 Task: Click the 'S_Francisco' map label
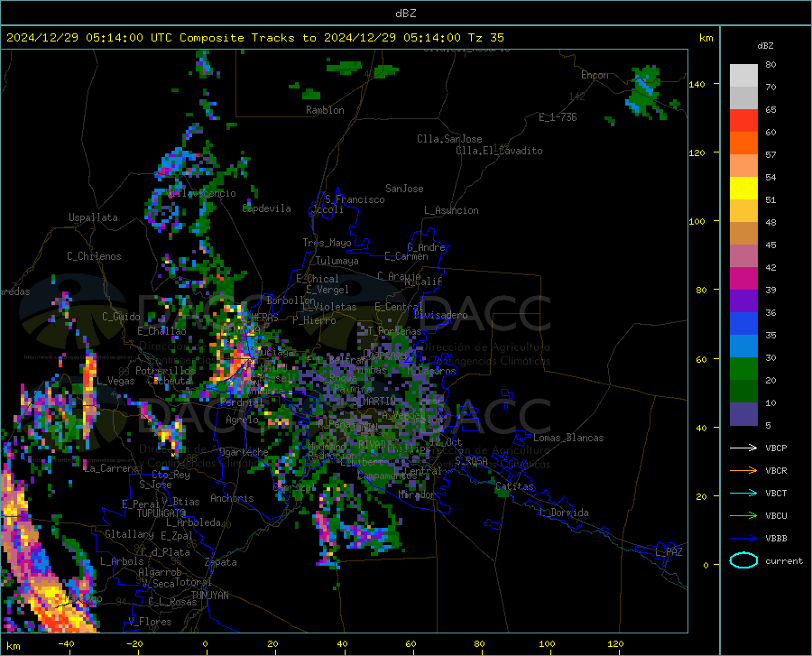(355, 199)
